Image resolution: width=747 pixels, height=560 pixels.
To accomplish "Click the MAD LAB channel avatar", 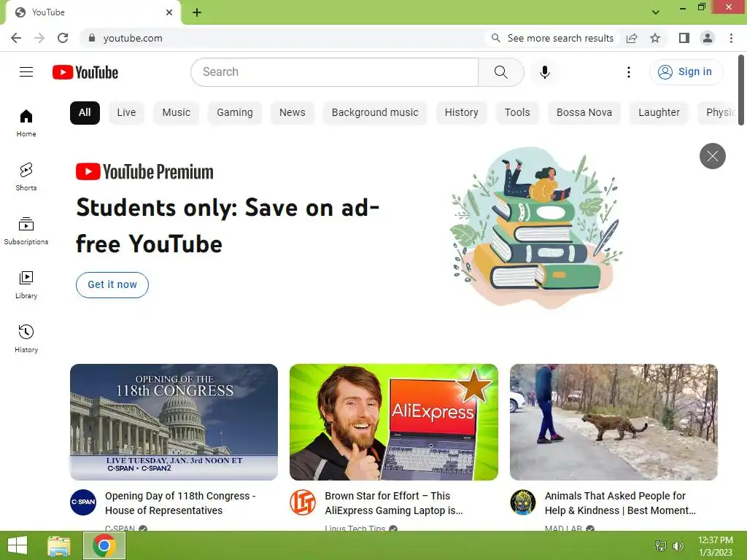I will [x=522, y=502].
